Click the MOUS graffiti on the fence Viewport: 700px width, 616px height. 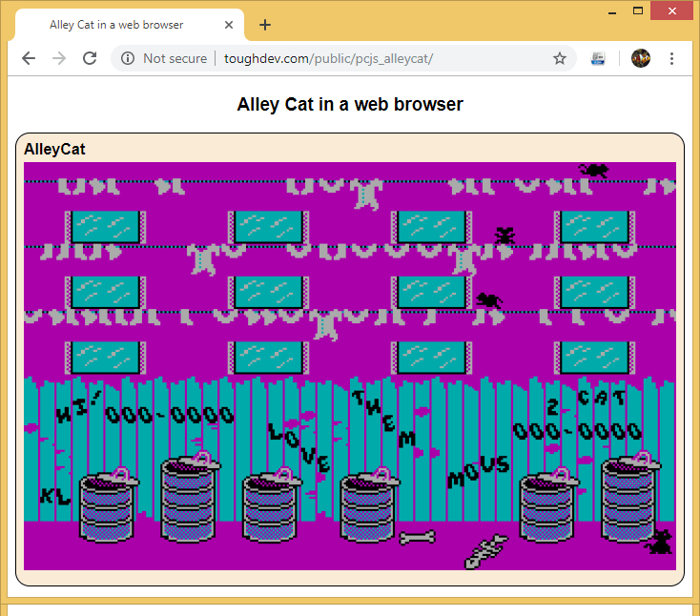[x=478, y=472]
